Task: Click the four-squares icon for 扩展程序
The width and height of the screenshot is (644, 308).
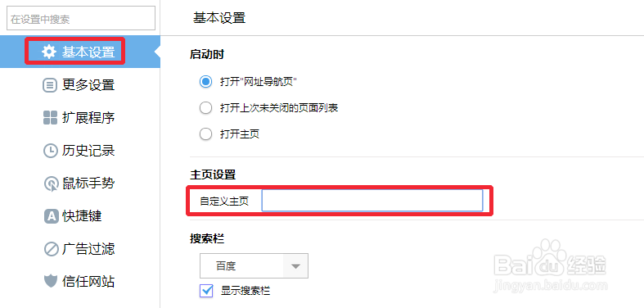Action: (x=50, y=118)
